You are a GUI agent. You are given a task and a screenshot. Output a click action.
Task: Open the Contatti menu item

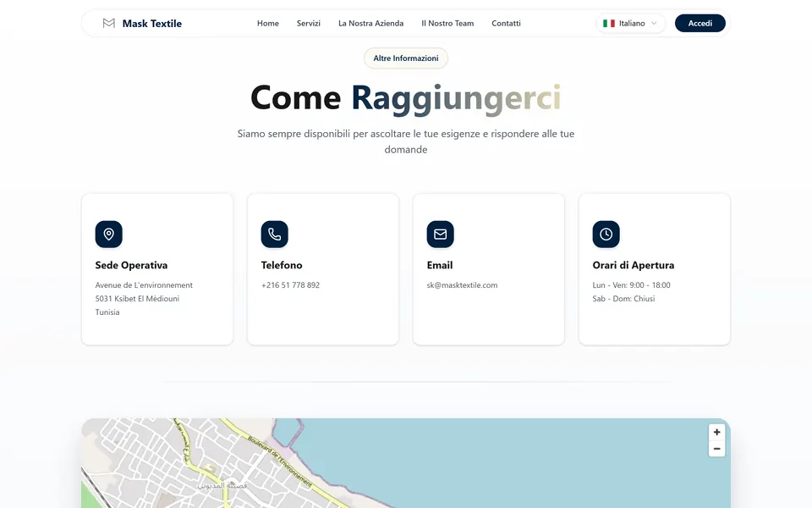point(506,24)
